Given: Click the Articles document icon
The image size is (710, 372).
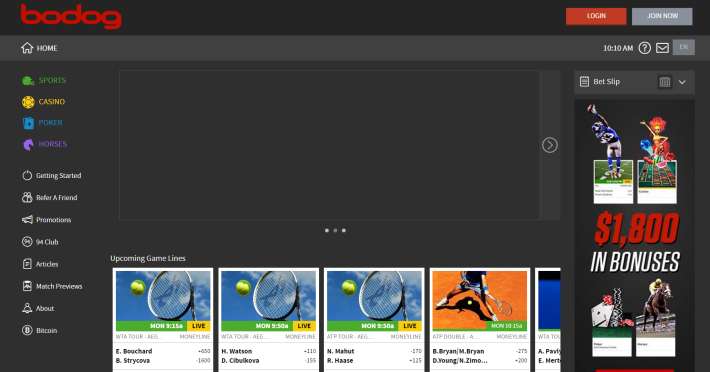Looking at the screenshot, I should click(27, 264).
